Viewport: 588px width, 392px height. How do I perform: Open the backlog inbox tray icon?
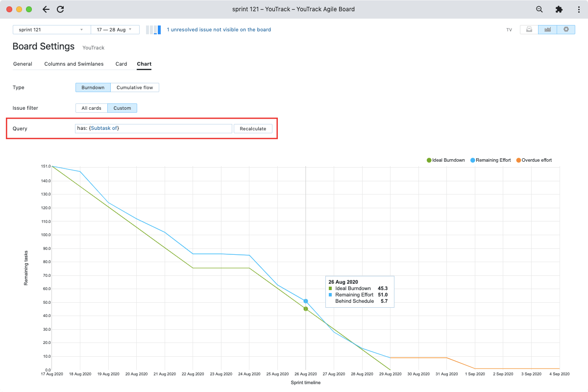point(529,29)
